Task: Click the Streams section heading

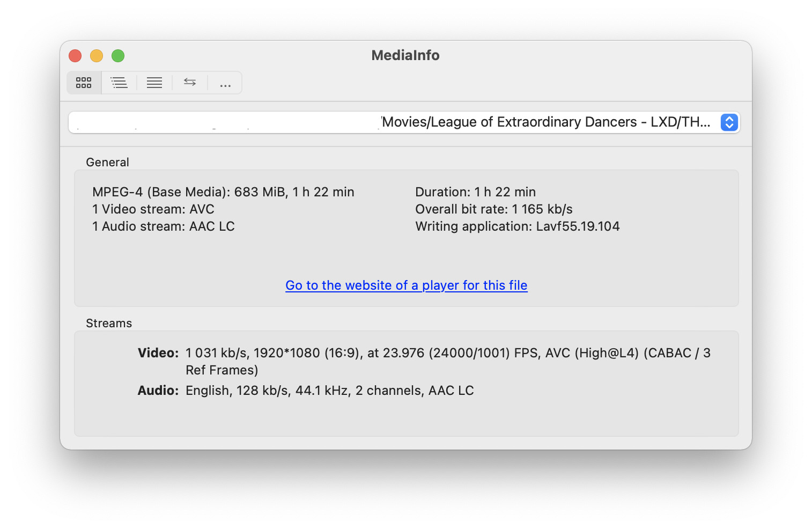Action: click(109, 323)
